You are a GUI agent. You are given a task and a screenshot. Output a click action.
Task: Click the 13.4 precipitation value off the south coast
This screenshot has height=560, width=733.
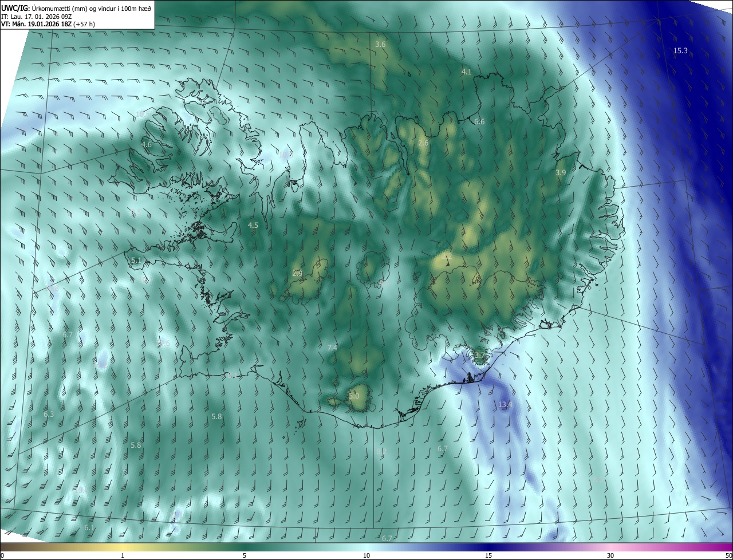(505, 405)
